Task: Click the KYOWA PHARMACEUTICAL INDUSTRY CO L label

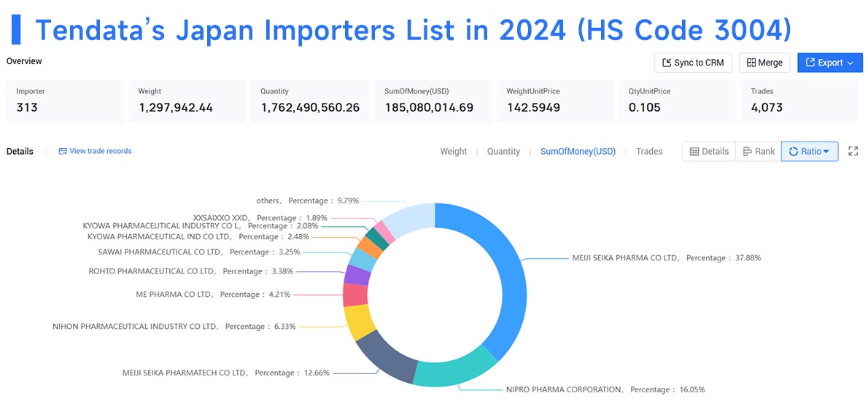Action: click(x=201, y=226)
